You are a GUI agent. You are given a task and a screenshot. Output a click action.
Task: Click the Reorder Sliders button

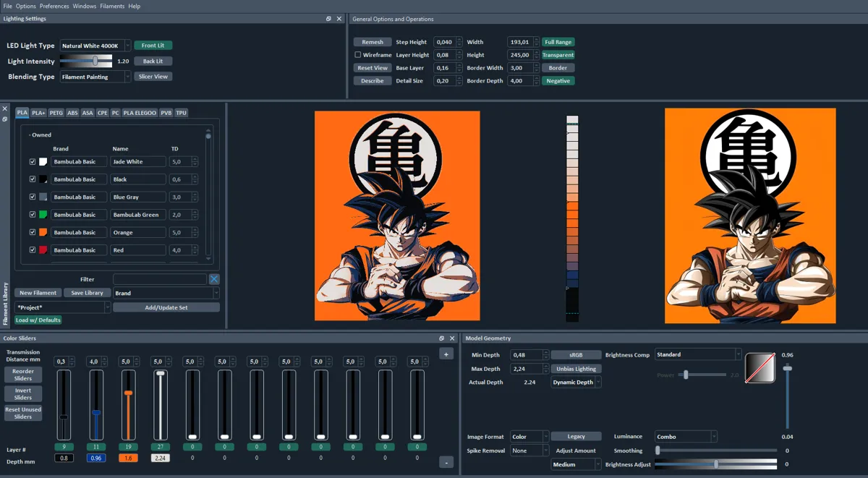[x=23, y=375]
